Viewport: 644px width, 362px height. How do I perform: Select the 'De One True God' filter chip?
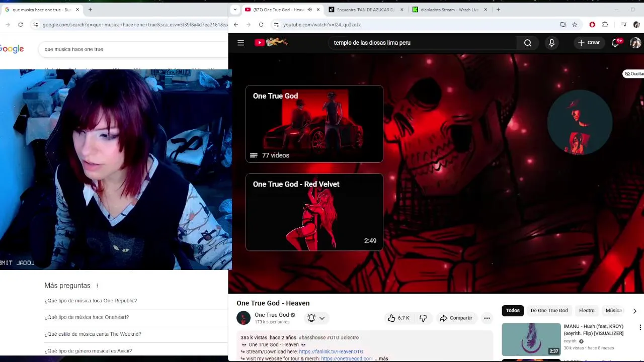click(x=549, y=311)
